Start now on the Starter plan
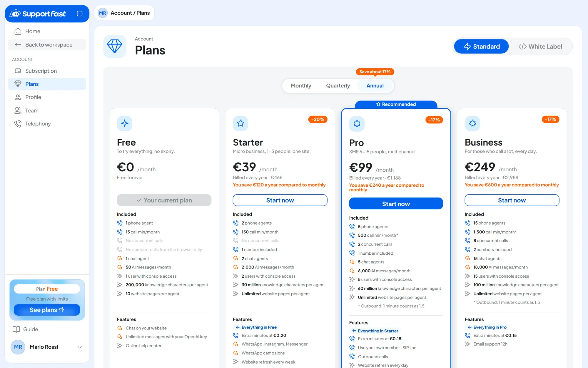This screenshot has height=368, width=588. pos(280,200)
